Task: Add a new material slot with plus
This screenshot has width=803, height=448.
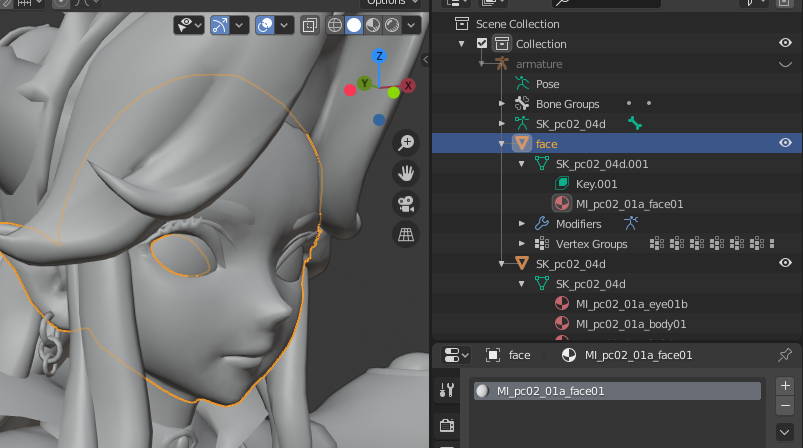Action: coord(785,386)
